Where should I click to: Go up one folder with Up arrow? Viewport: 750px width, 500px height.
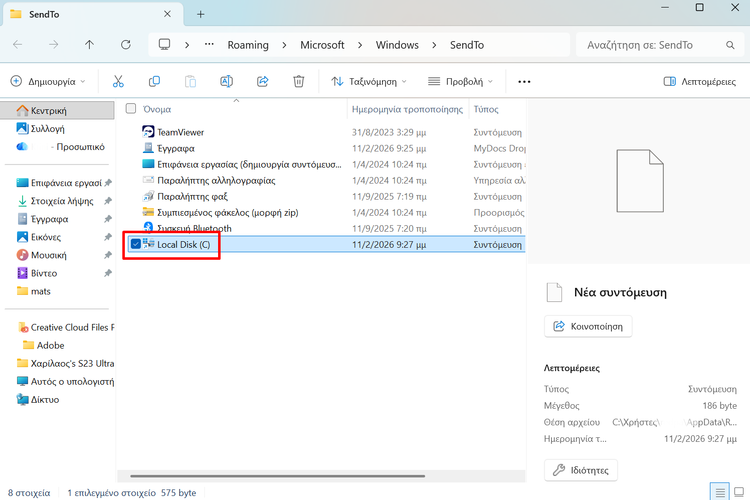pos(89,45)
